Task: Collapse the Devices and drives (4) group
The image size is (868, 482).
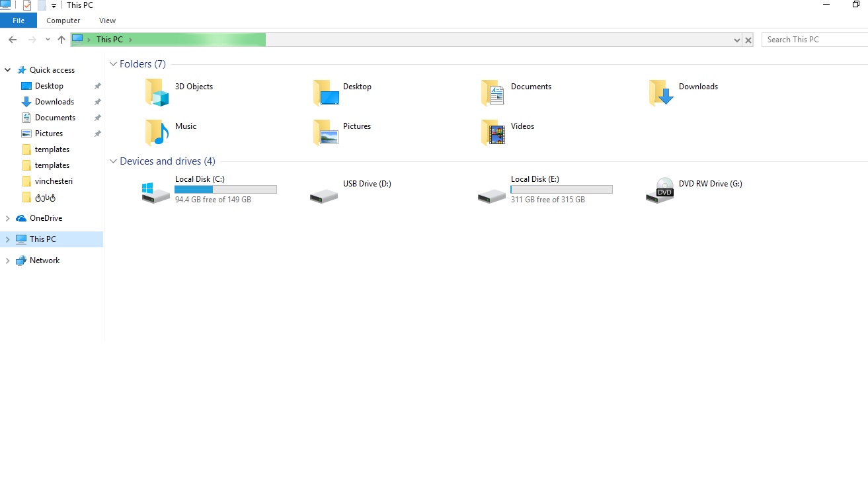Action: (x=113, y=161)
